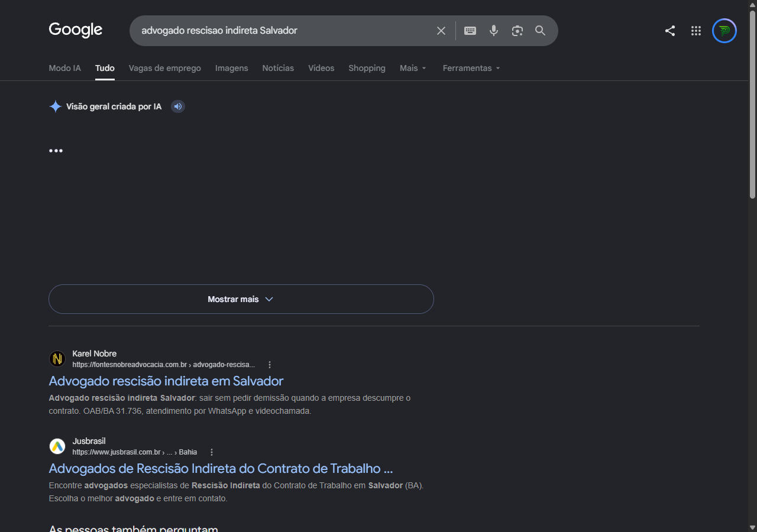The image size is (757, 532).
Task: Clear the search query with X
Action: (x=441, y=31)
